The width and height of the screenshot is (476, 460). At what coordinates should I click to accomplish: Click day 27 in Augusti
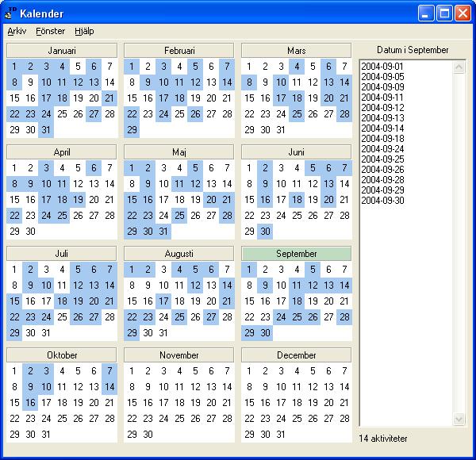[211, 317]
